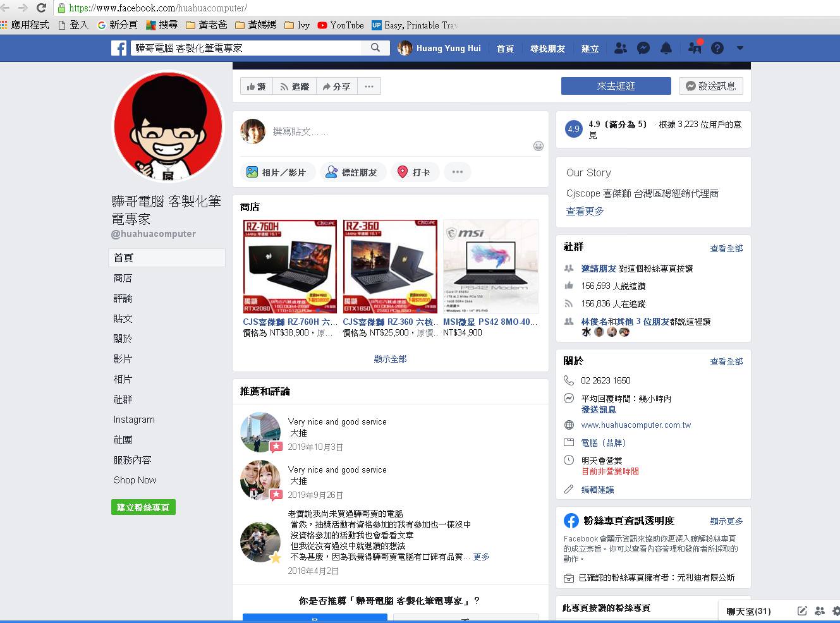
Task: Open Huang Yung Hui profile link
Action: [x=439, y=48]
